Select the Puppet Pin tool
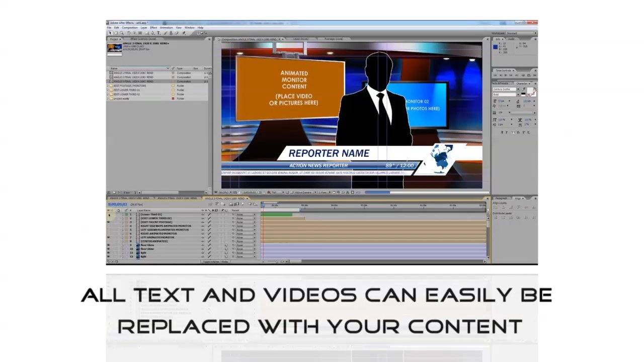 pyautogui.click(x=184, y=33)
